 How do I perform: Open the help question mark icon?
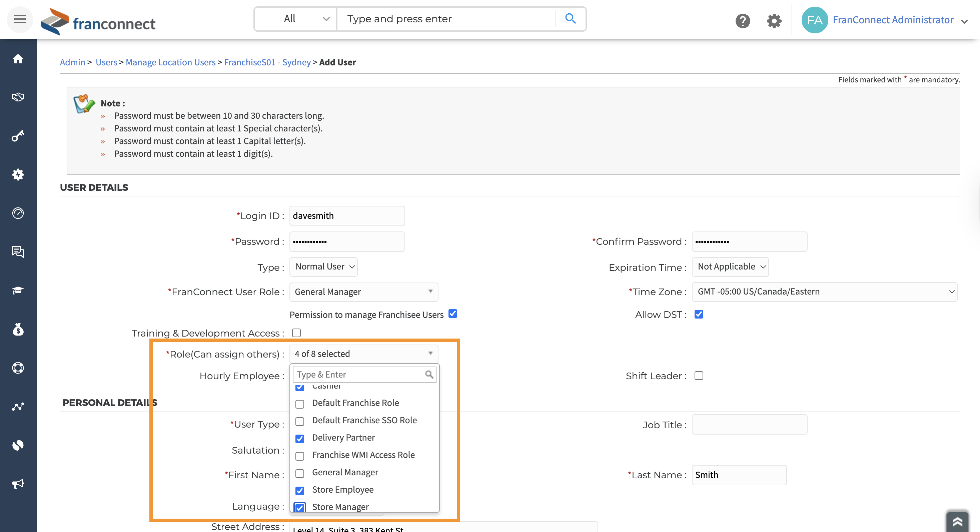pyautogui.click(x=742, y=21)
